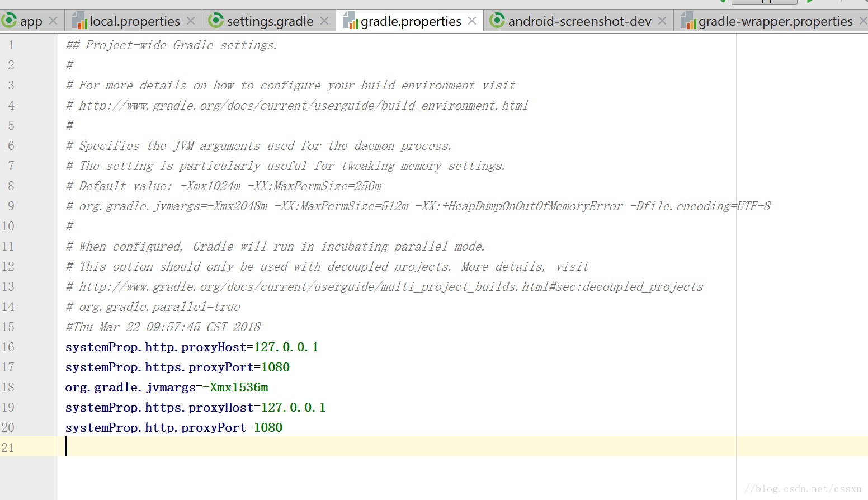Image resolution: width=868 pixels, height=500 pixels.
Task: Click 'Specifies the JVM arguments' comment line
Action: click(x=258, y=145)
